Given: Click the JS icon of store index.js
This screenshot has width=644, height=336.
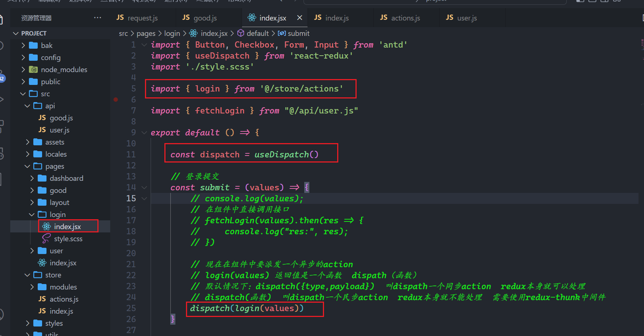Looking at the screenshot, I should coord(42,311).
